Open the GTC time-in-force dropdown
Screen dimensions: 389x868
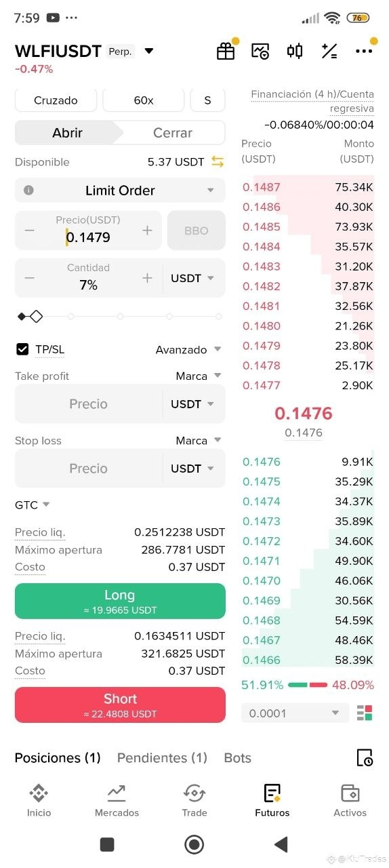[33, 505]
